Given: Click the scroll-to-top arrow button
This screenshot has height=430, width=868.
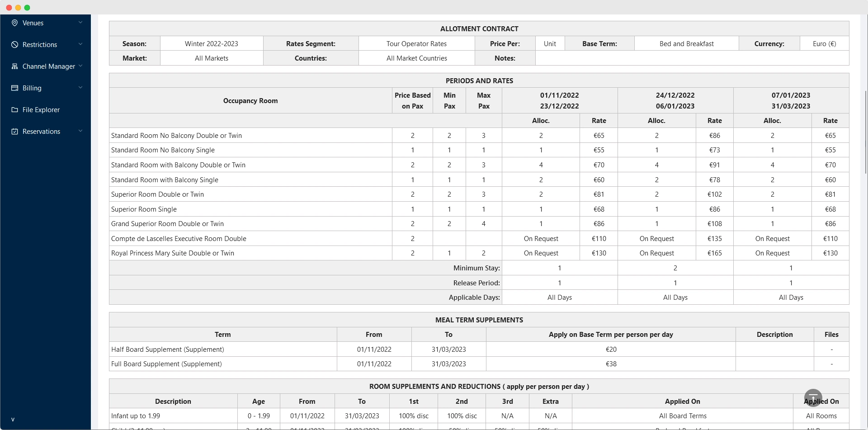Looking at the screenshot, I should coord(813,398).
